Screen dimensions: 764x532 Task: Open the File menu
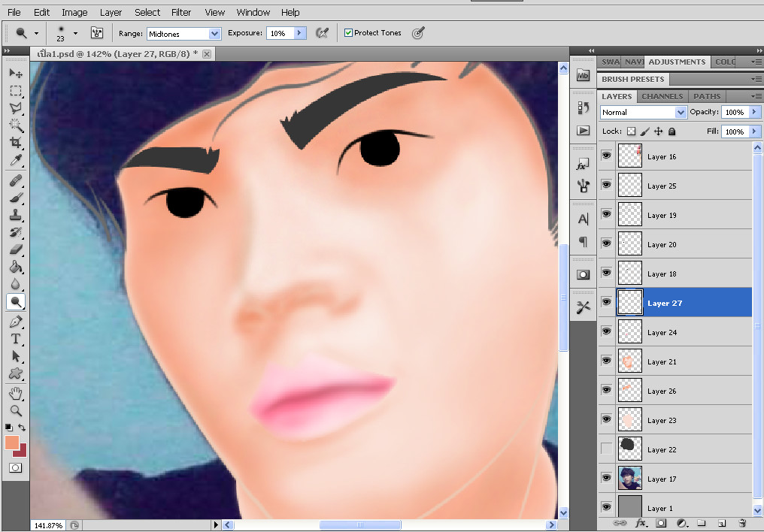[x=14, y=12]
